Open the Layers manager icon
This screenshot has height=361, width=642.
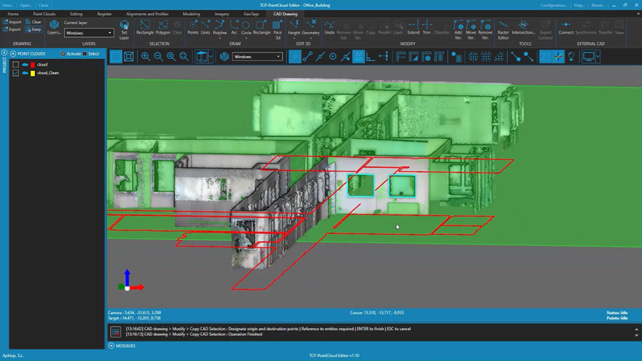54,27
